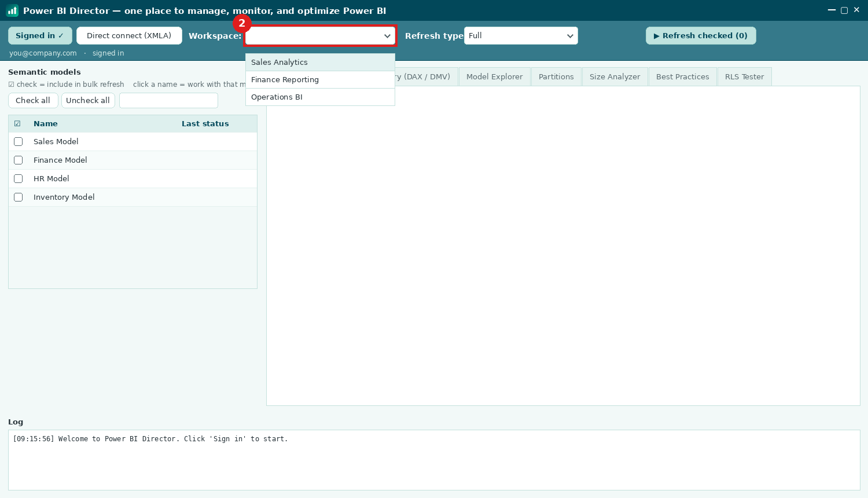Open the RLS Tester tab
This screenshot has width=868, height=498.
pyautogui.click(x=744, y=76)
